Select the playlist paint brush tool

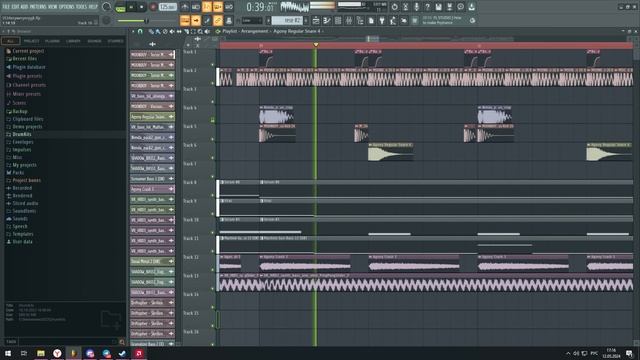(x=158, y=31)
